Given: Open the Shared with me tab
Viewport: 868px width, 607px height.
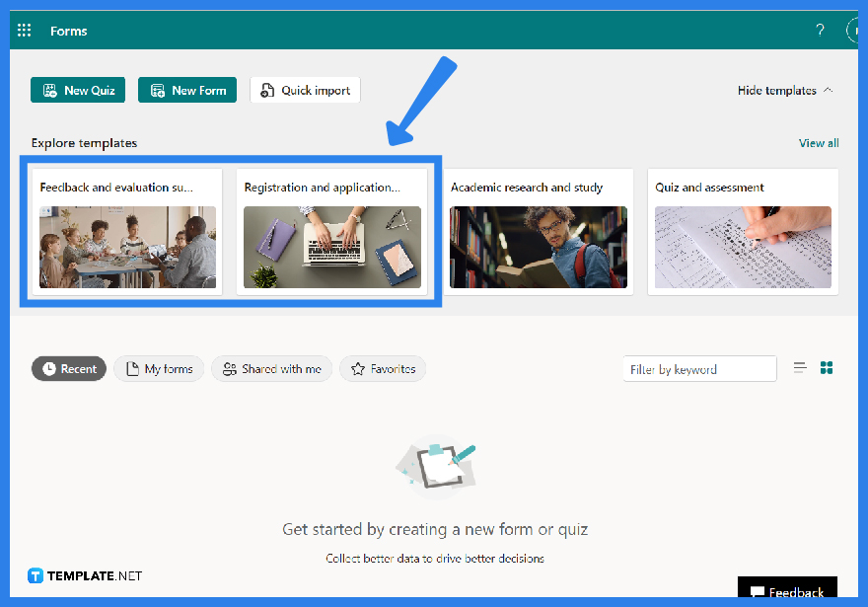Looking at the screenshot, I should coord(271,368).
